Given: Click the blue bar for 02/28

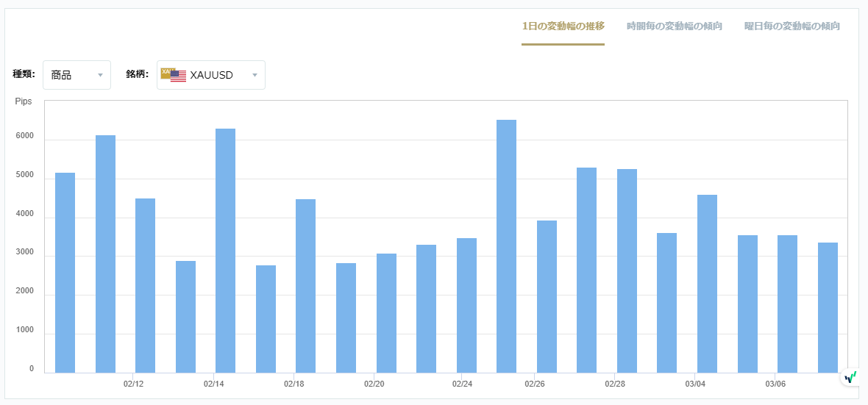Looking at the screenshot, I should click(627, 271).
